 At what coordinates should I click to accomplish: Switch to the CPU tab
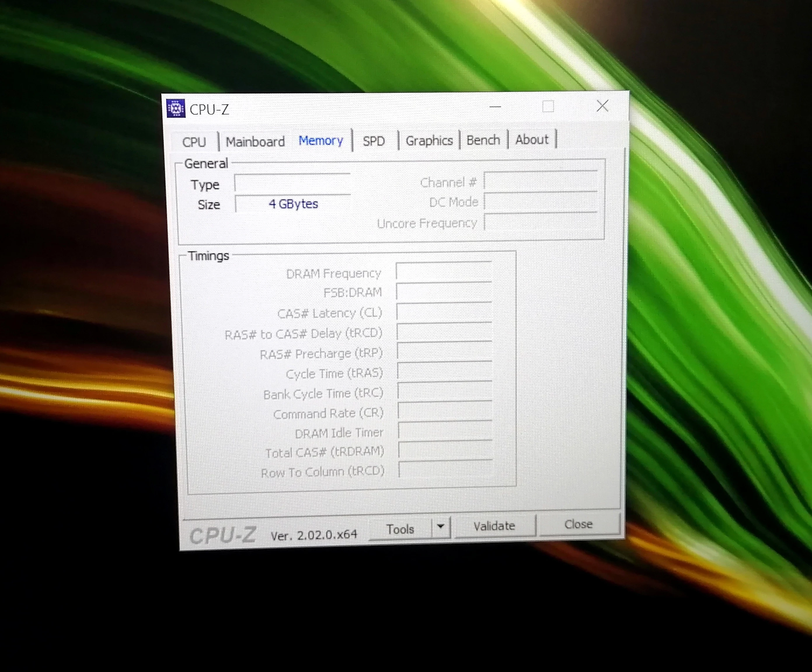pos(194,142)
